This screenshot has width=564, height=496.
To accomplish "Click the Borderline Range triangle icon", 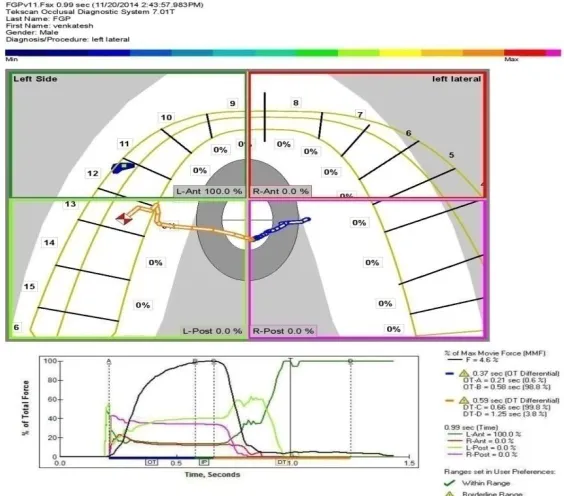I will click(x=450, y=494).
